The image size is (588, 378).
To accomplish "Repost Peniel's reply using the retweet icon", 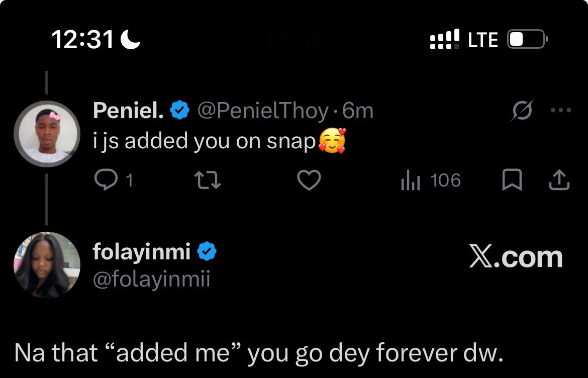I will coord(208,180).
